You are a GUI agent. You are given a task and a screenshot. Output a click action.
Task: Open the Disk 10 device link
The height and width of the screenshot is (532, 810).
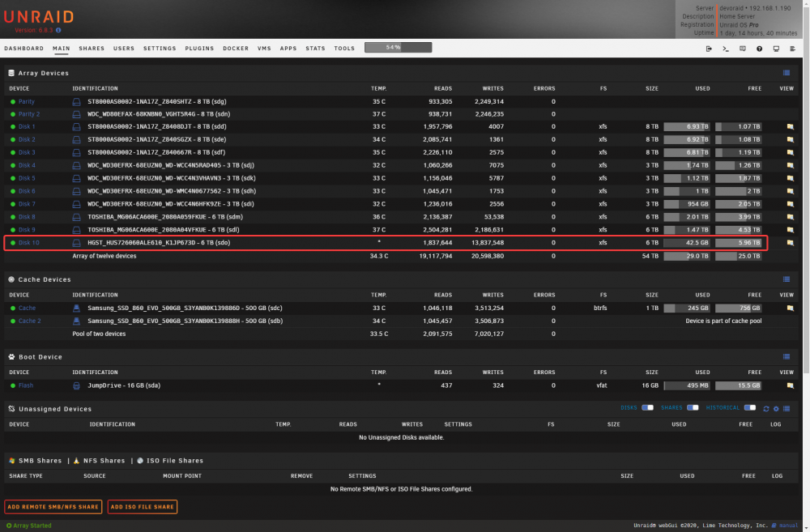(29, 243)
